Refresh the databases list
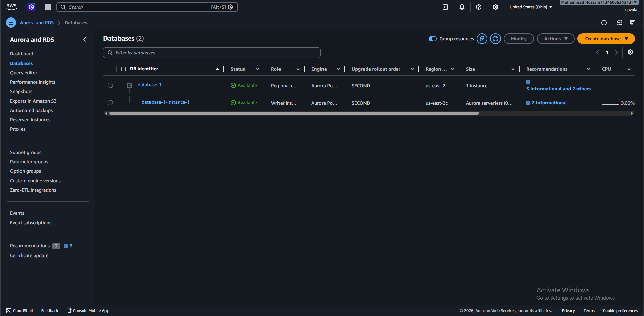This screenshot has height=316, width=644. [496, 39]
